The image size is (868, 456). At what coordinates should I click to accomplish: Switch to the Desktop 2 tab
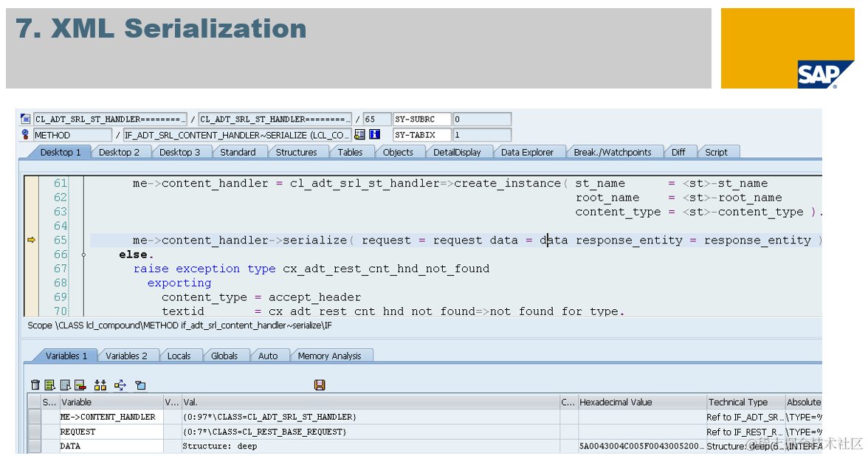[119, 152]
